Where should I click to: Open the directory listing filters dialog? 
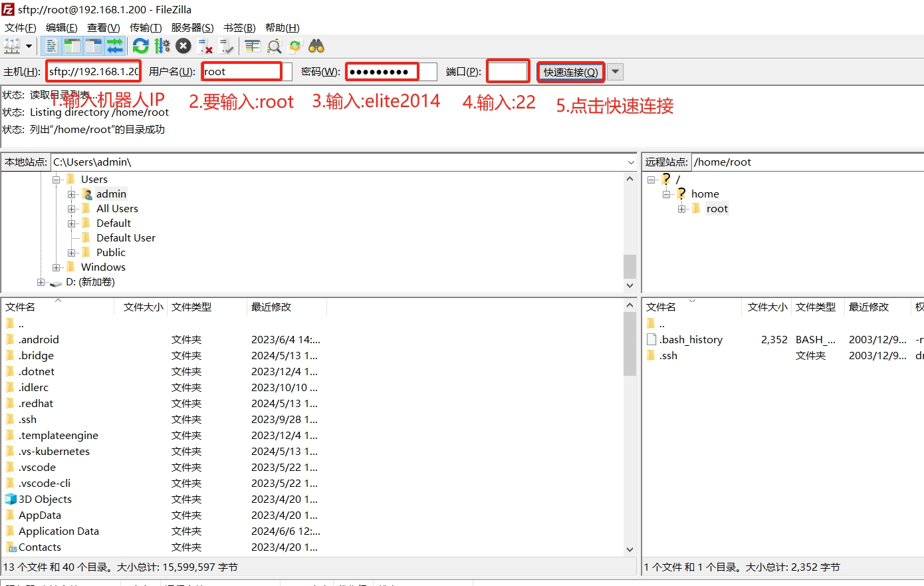tap(252, 46)
